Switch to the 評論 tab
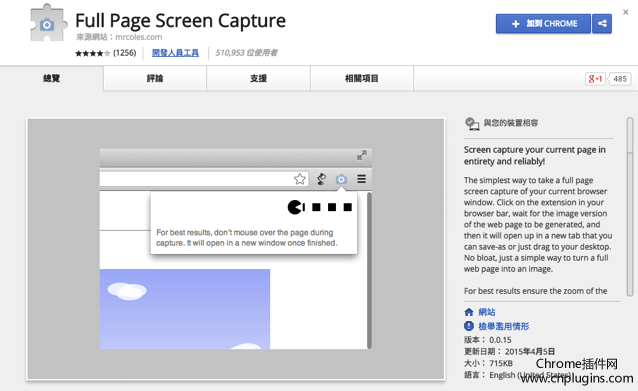 click(x=155, y=78)
